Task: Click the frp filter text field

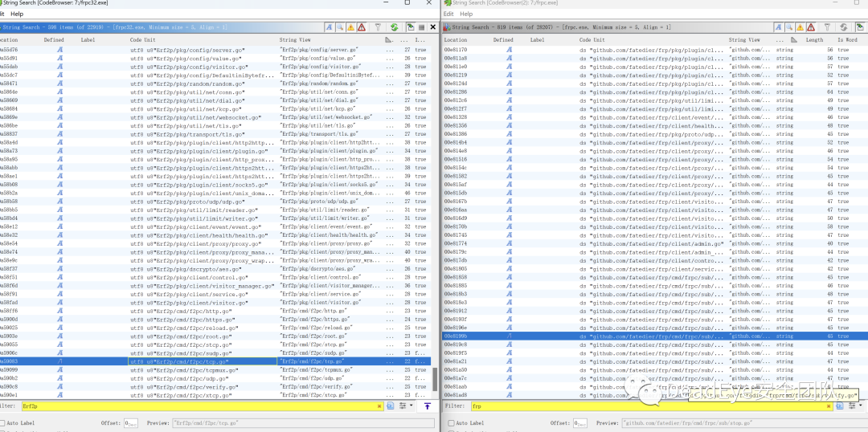Action: click(x=652, y=406)
